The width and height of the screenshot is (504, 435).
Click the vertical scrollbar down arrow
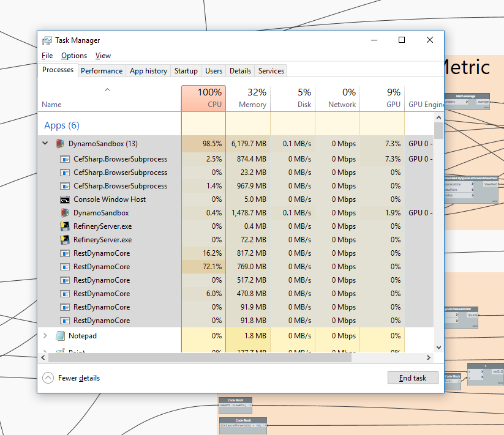tap(438, 348)
